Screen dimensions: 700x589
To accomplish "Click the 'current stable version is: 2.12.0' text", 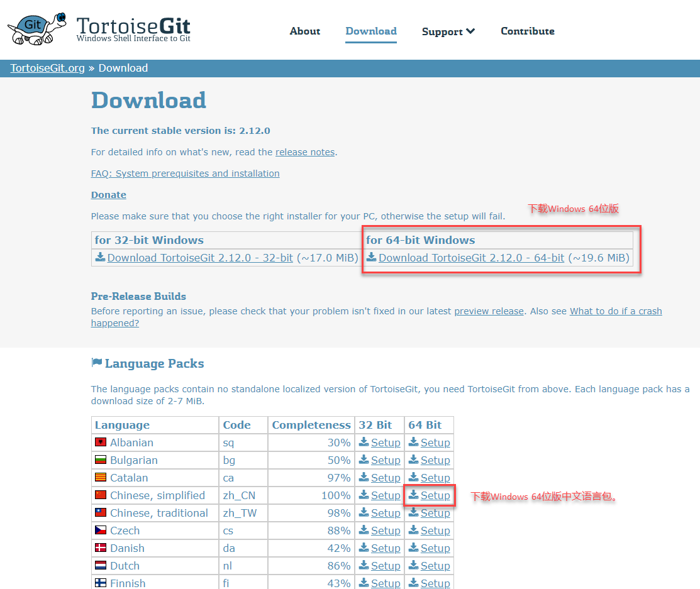I will point(181,131).
